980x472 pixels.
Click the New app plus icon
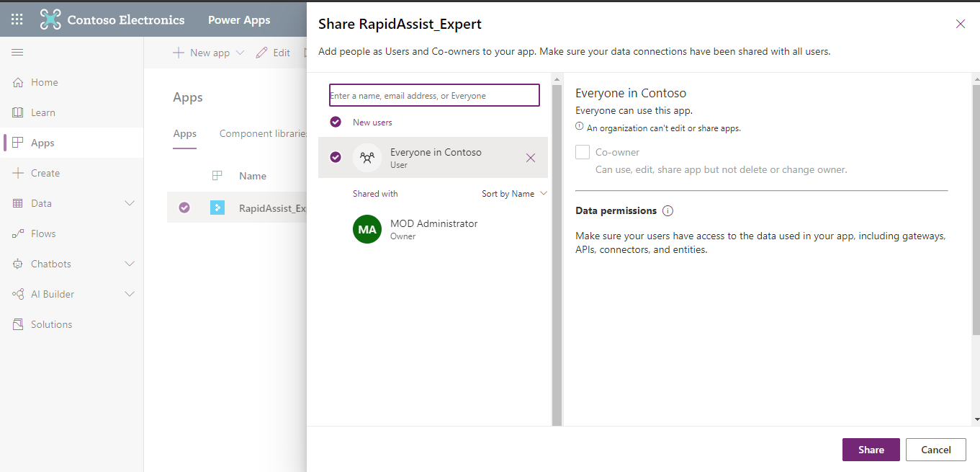coord(179,53)
